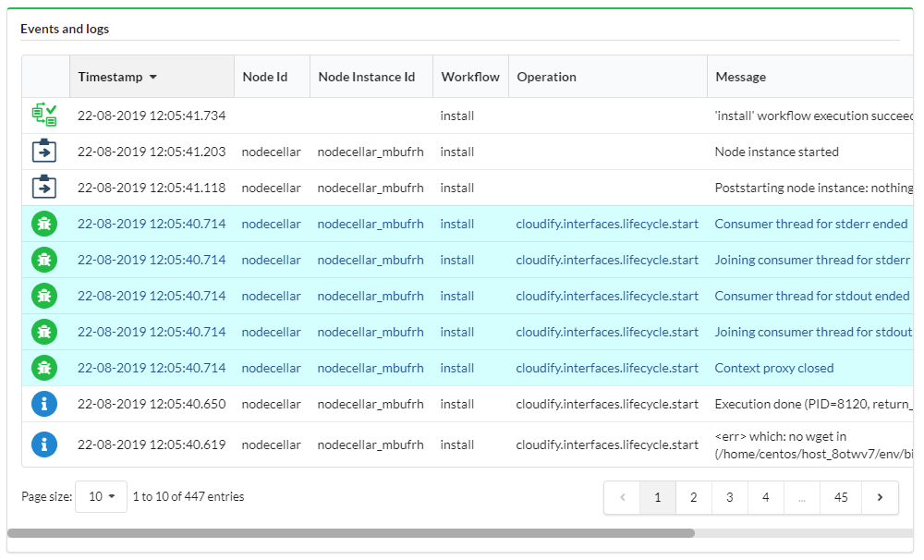Image resolution: width=924 pixels, height=560 pixels.
Task: Click the previous page arrow
Action: pyautogui.click(x=622, y=497)
